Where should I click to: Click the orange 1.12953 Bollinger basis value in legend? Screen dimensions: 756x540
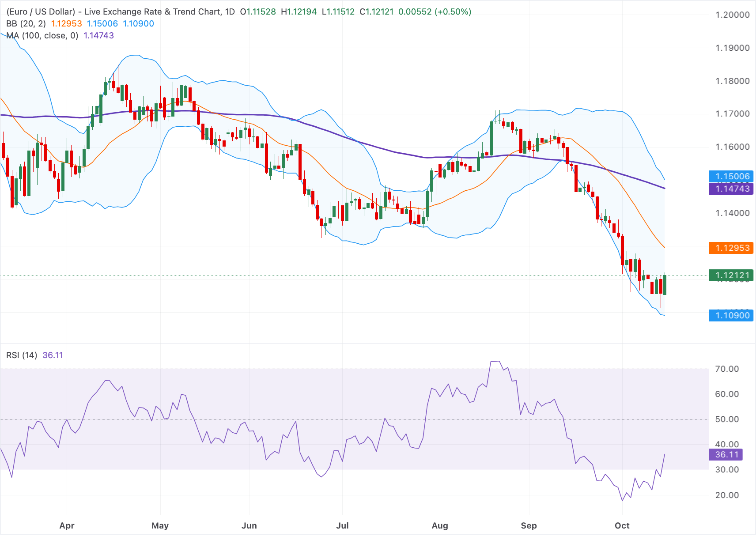[x=67, y=23]
